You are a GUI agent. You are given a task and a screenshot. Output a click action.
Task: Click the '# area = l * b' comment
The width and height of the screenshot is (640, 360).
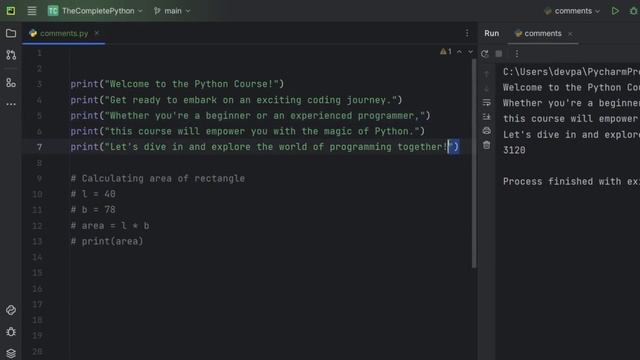click(x=110, y=226)
